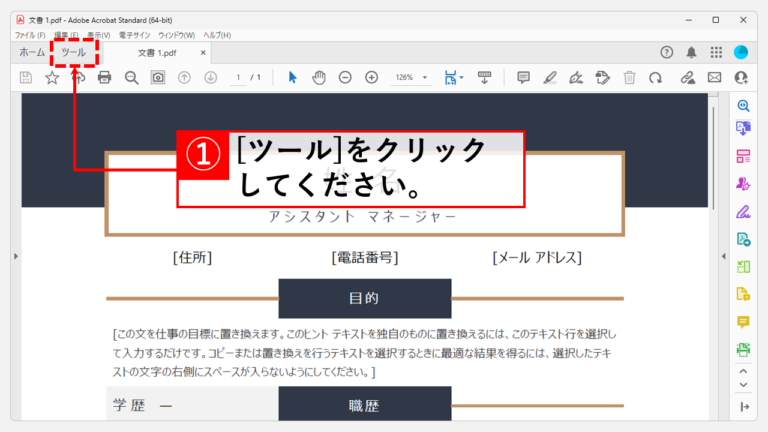Screen dimensions: 768x432
Task: Click the zoom out minus icon
Action: pyautogui.click(x=345, y=77)
